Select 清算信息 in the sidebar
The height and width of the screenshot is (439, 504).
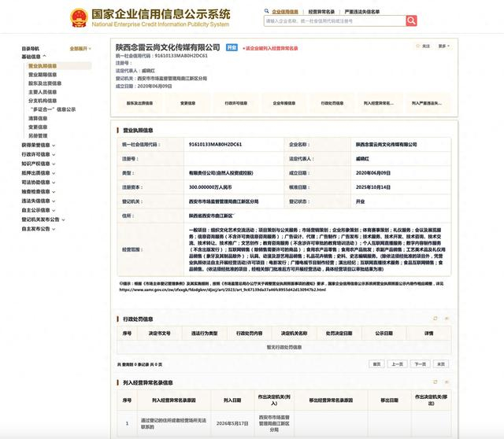38,118
